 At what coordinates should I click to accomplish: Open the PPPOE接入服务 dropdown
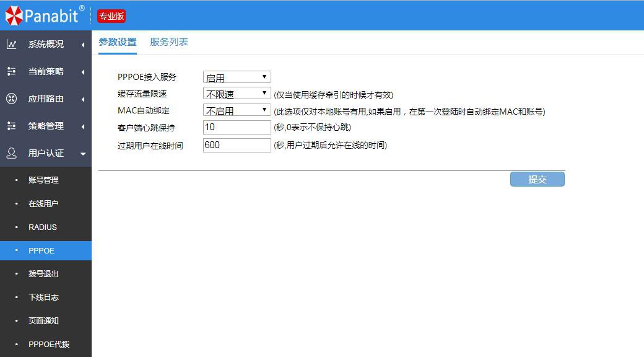click(237, 77)
